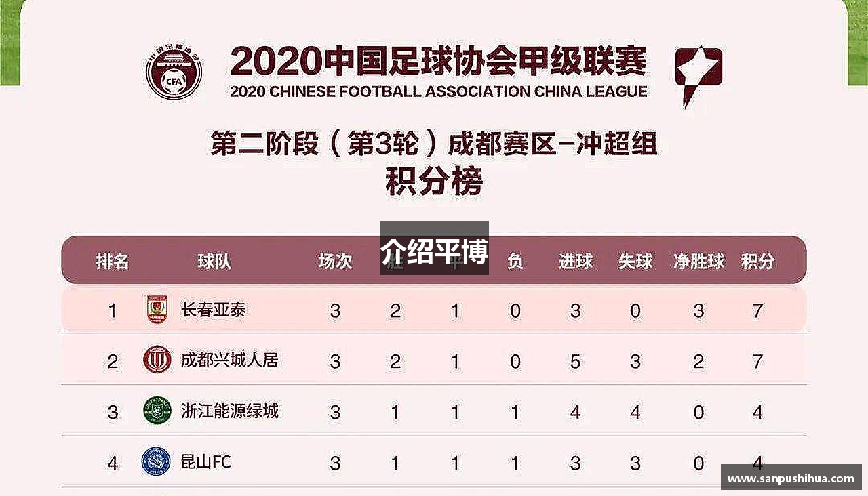Select the 成都兴城人居 team name
The image size is (868, 496).
(x=229, y=360)
